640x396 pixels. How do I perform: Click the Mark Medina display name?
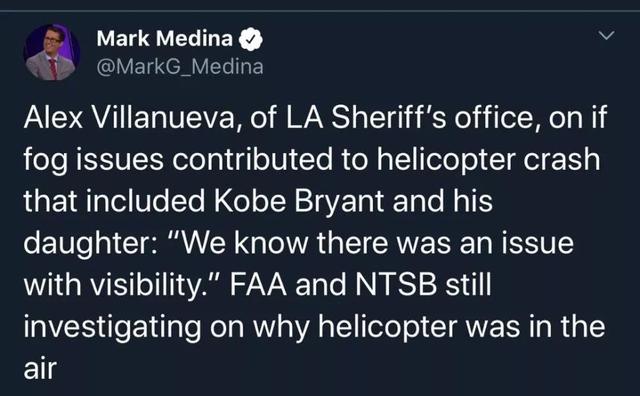(165, 39)
